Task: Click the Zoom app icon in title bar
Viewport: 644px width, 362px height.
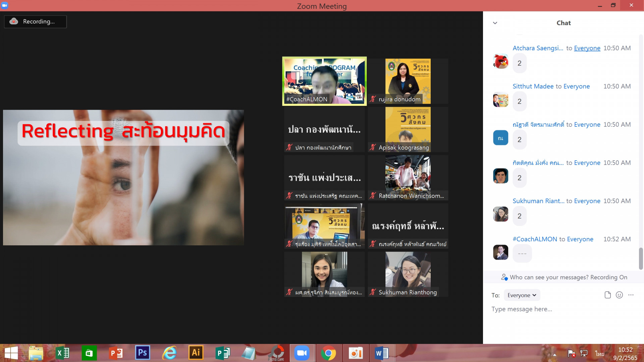Action: (5, 5)
